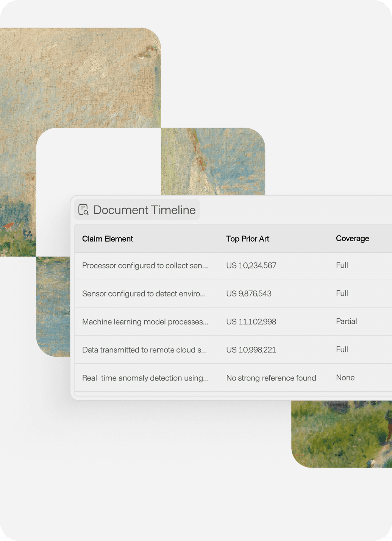Image resolution: width=392 pixels, height=541 pixels.
Task: Click Full coverage in the Data transmitted row
Action: tap(342, 349)
